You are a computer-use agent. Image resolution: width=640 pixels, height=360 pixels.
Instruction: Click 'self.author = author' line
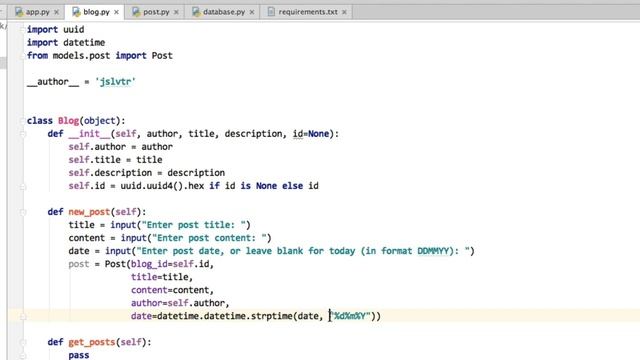point(120,147)
